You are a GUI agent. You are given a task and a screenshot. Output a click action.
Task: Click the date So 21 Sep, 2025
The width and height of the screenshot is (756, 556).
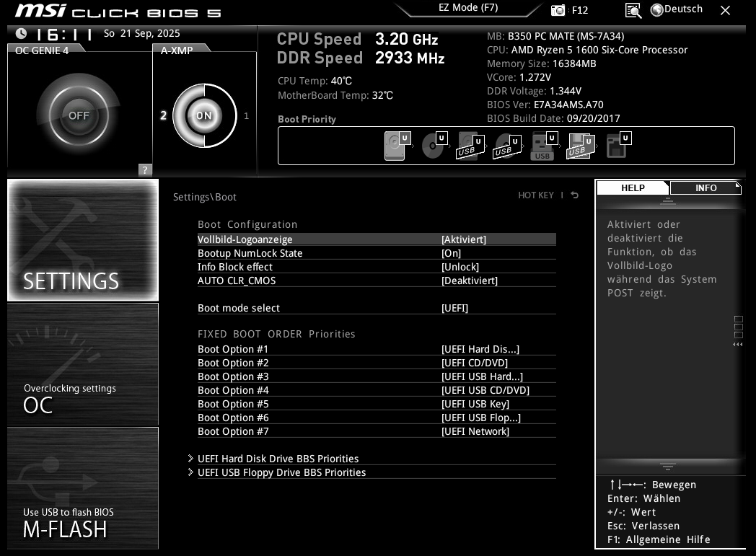pos(141,33)
